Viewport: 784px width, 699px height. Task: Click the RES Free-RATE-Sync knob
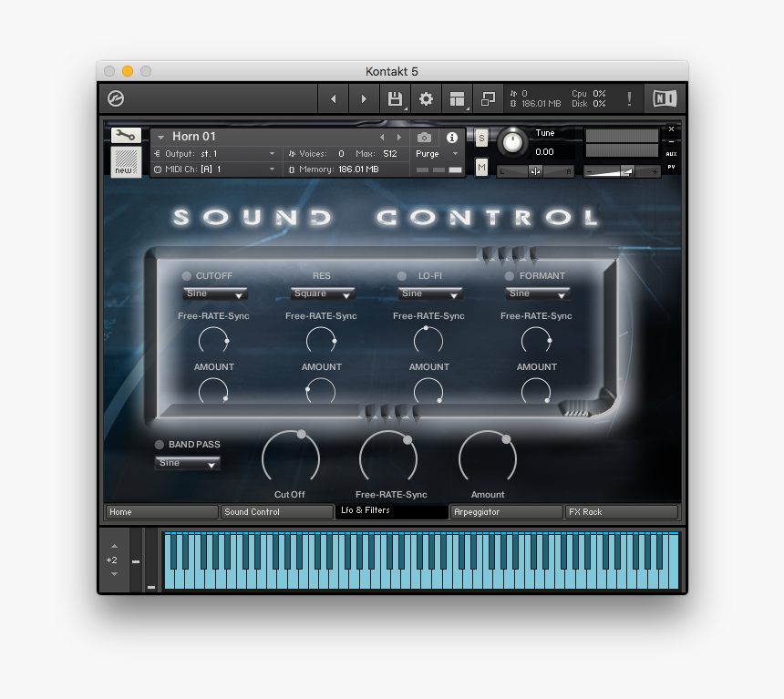(321, 340)
